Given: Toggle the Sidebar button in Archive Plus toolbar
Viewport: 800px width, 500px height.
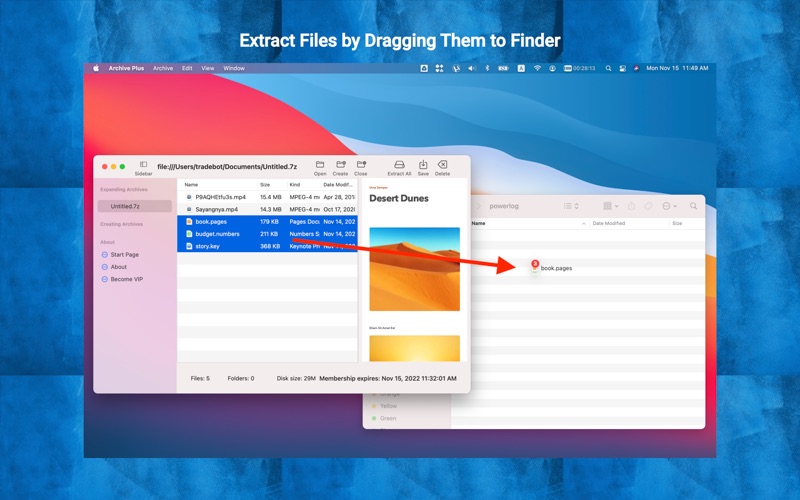Looking at the screenshot, I should (143, 165).
